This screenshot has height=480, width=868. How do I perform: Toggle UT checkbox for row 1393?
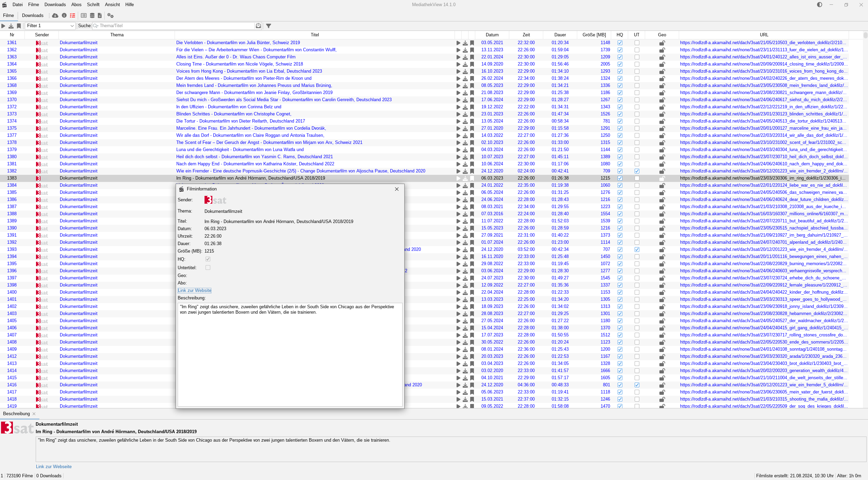637,250
